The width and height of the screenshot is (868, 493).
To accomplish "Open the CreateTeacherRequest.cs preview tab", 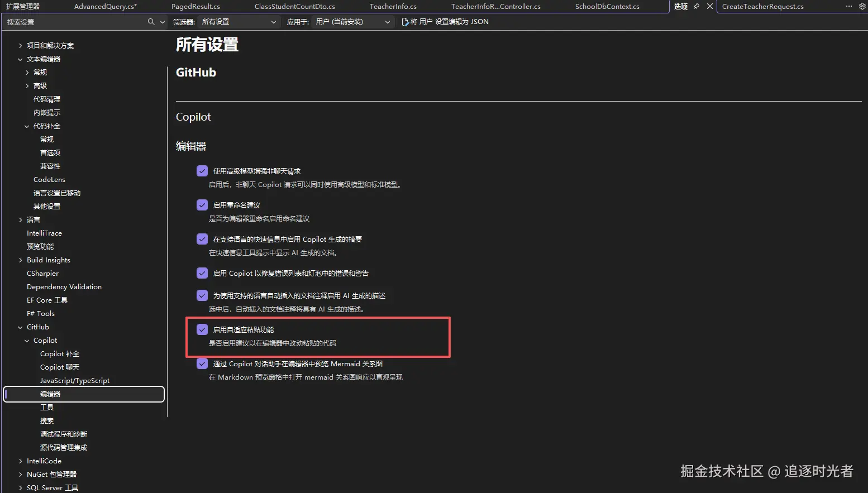I will coord(763,7).
